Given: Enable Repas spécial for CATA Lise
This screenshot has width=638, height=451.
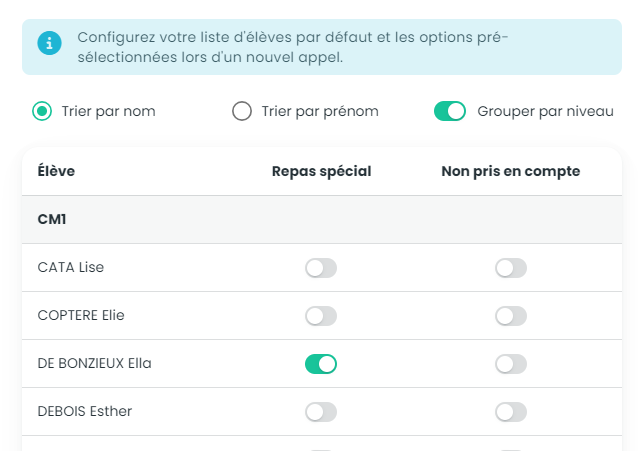Looking at the screenshot, I should (x=321, y=268).
